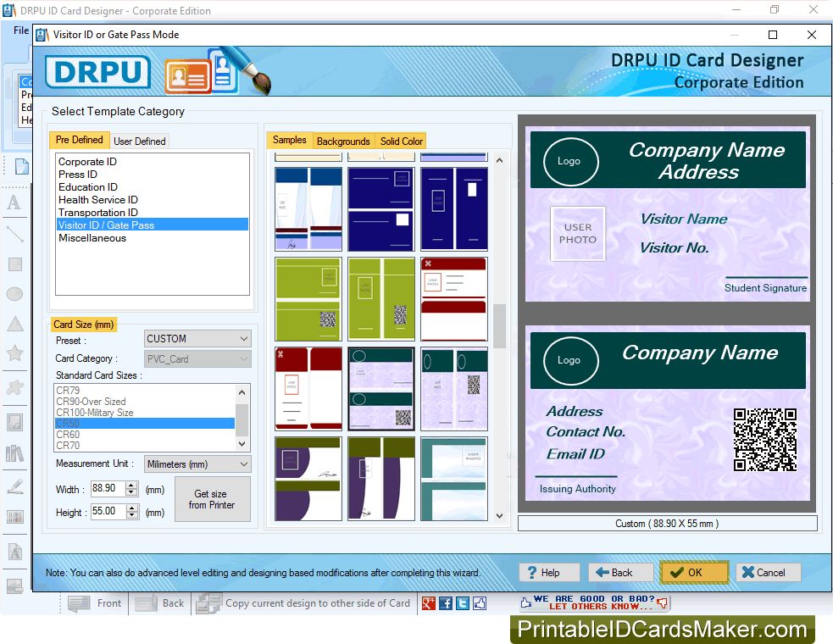This screenshot has height=644, width=833.
Task: Open the Measurement Unit Milimeters dropdown
Action: tap(197, 464)
